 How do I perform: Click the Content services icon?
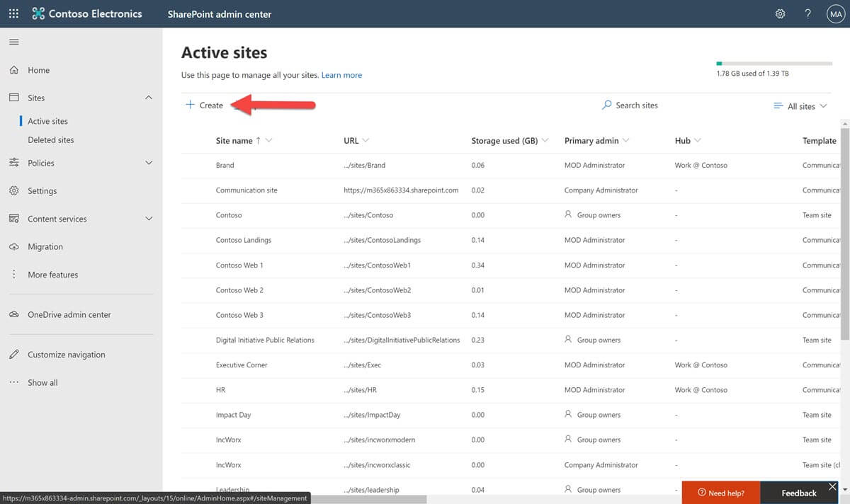[13, 219]
